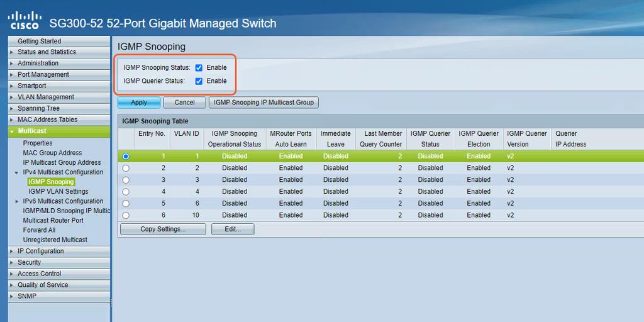Click the Edit button below table
The height and width of the screenshot is (322, 644).
(233, 229)
